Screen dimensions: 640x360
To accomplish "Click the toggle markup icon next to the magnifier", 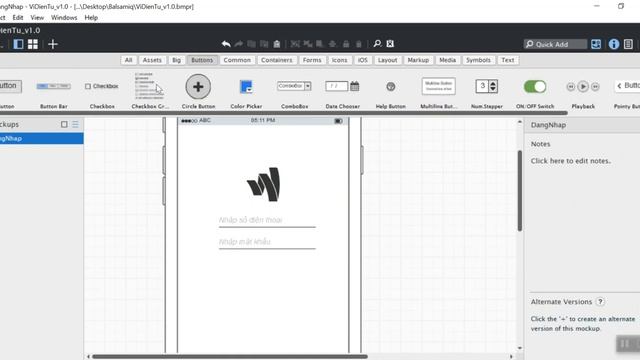I will pos(390,43).
